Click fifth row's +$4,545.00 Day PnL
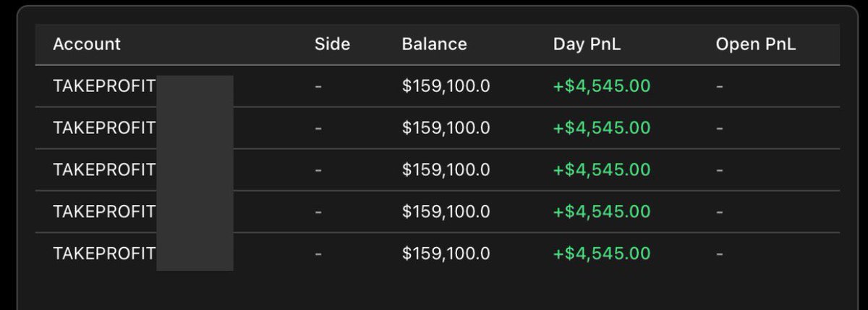 (x=602, y=254)
